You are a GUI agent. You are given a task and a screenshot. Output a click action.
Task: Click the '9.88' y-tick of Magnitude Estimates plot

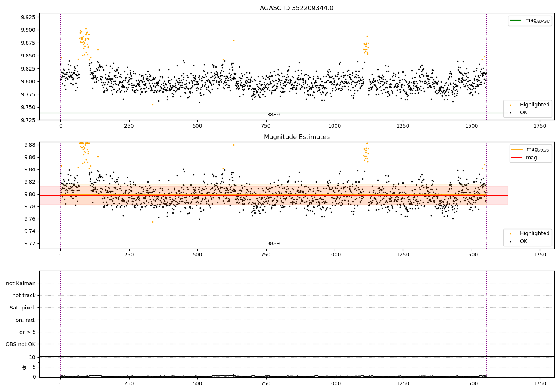[29, 145]
